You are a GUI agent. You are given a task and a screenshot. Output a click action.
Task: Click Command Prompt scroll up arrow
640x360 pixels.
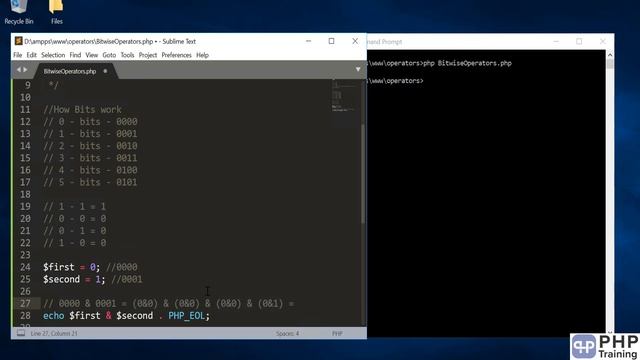point(610,54)
